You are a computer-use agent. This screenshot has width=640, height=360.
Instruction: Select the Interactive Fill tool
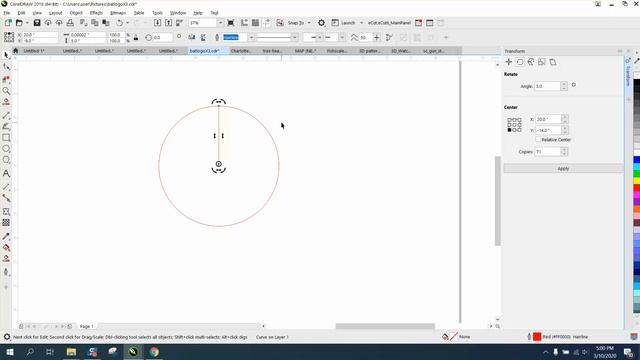coord(6,248)
